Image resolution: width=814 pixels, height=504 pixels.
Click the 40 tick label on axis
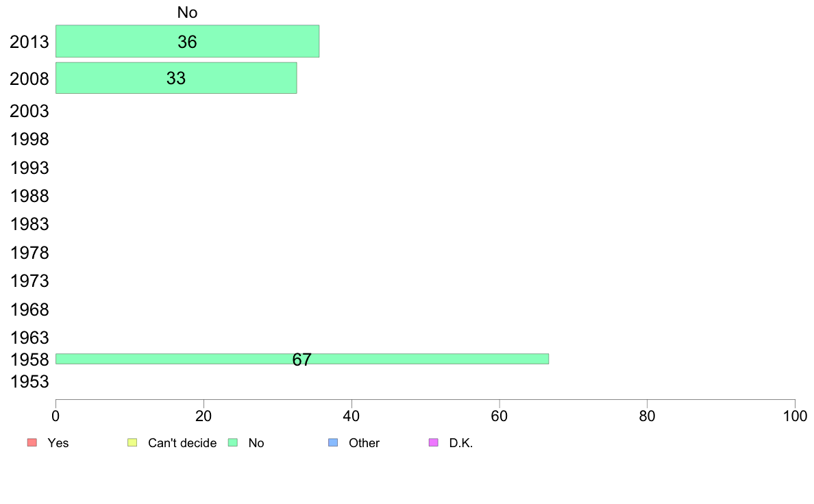click(x=351, y=416)
